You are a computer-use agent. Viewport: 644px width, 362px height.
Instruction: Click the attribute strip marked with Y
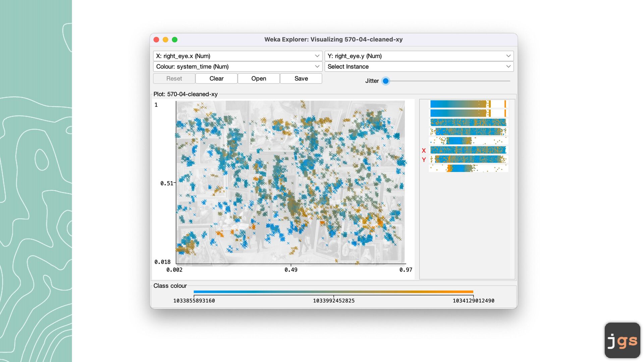click(x=468, y=159)
